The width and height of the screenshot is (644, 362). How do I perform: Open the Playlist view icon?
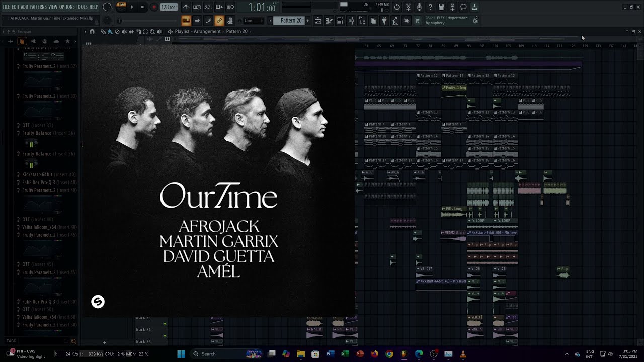(x=318, y=21)
